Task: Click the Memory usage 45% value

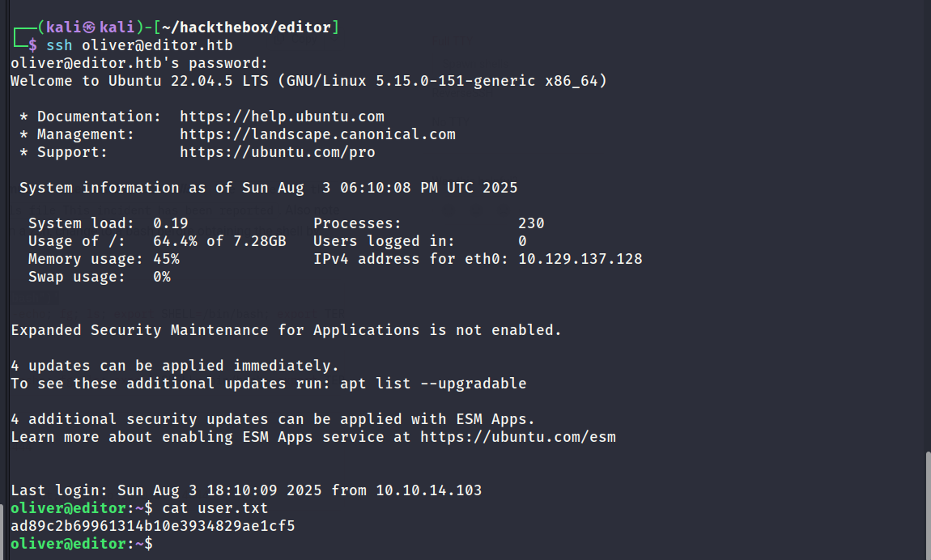Action: point(166,259)
